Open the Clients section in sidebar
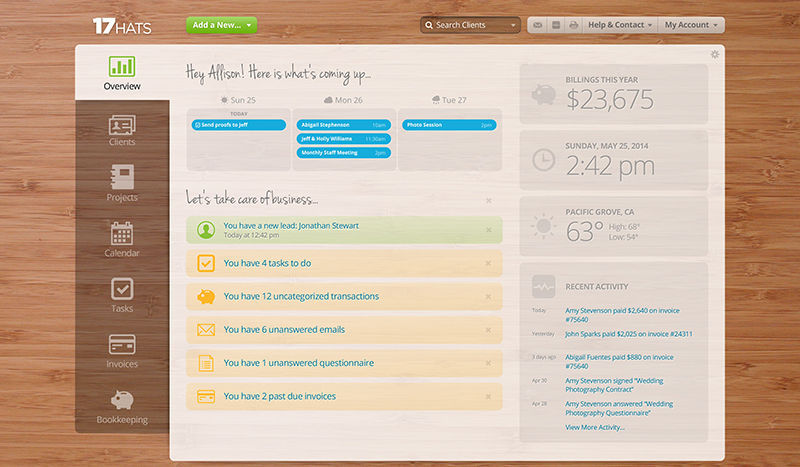800x467 pixels. [122, 130]
